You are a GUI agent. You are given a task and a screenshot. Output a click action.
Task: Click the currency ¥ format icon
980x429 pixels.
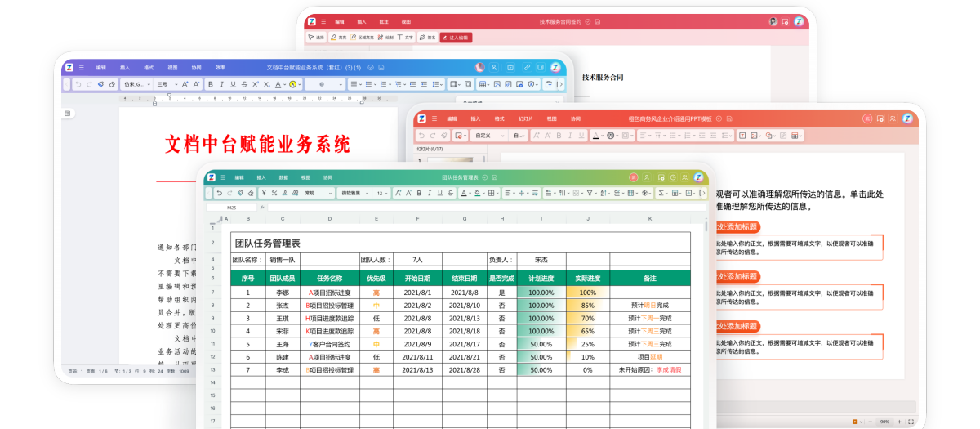(x=264, y=194)
